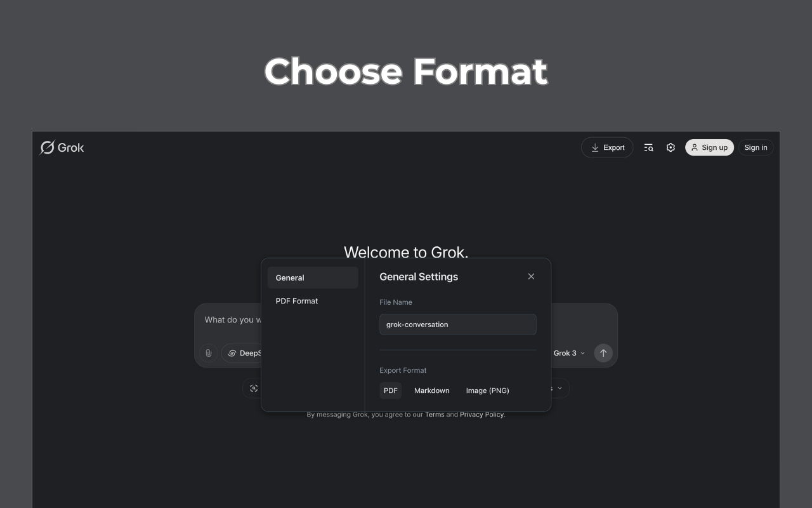Viewport: 812px width, 508px height.
Task: Click the Sign in button
Action: click(x=756, y=147)
